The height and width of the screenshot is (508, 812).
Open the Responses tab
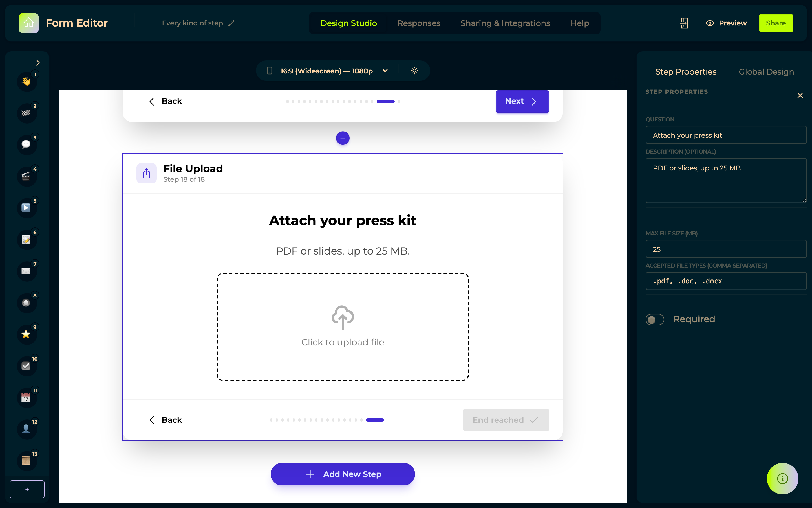point(419,23)
